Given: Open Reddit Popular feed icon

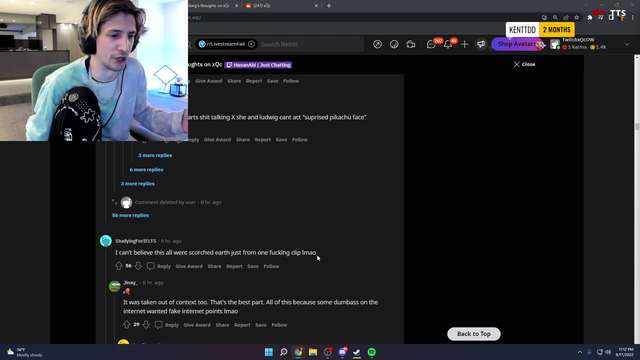Looking at the screenshot, I should click(x=378, y=44).
